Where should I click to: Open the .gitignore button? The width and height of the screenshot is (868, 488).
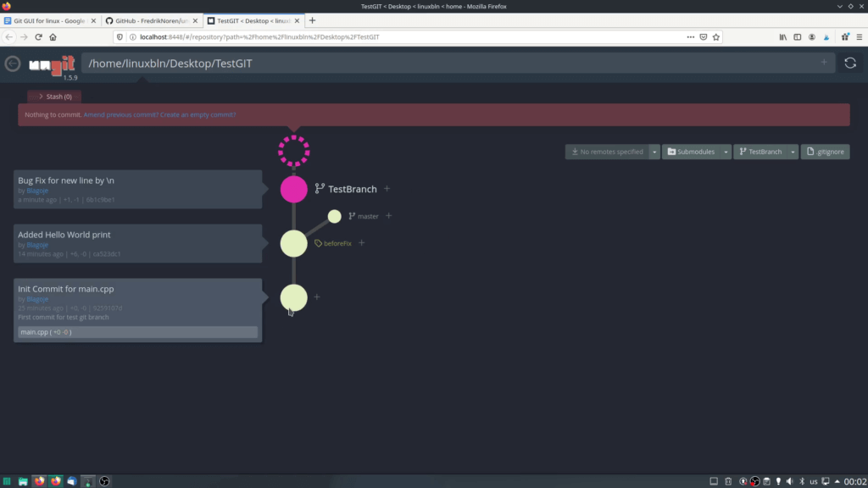[825, 152]
